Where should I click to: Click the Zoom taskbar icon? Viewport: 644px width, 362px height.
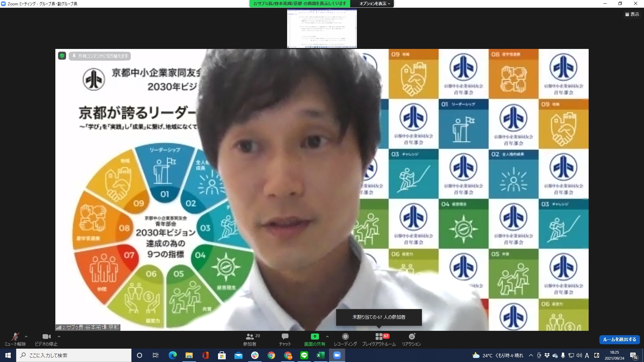[x=337, y=355]
